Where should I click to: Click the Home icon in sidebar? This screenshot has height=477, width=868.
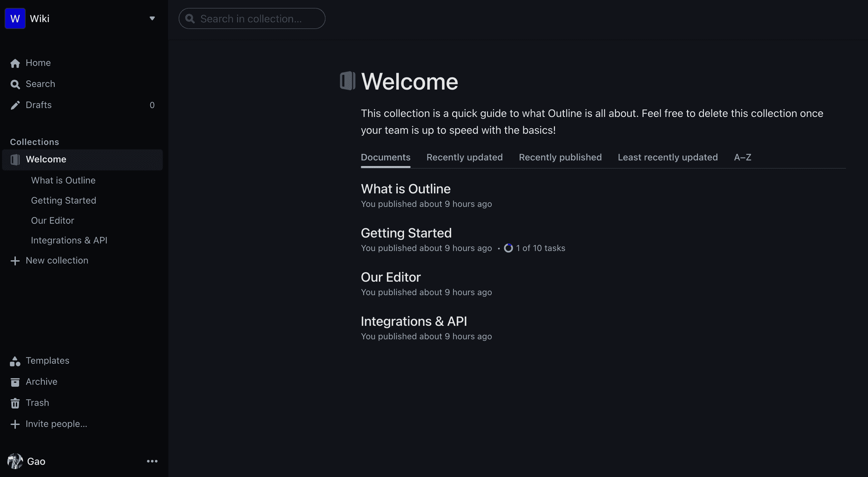tap(15, 63)
